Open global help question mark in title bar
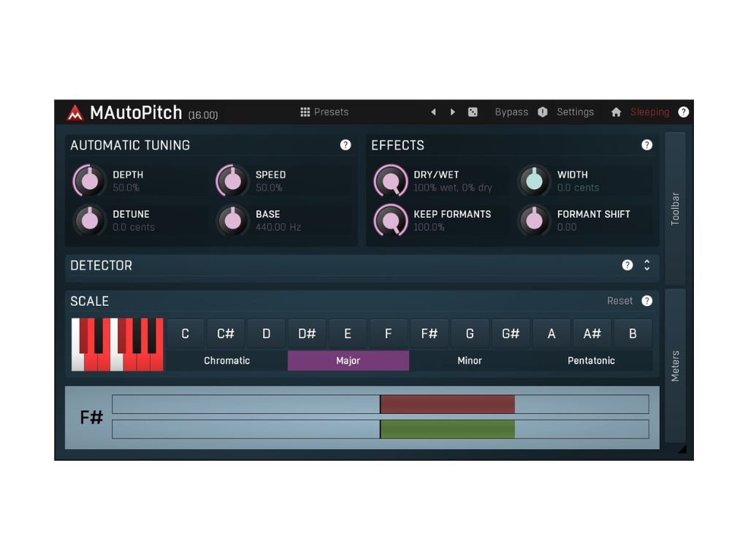 [x=683, y=112]
